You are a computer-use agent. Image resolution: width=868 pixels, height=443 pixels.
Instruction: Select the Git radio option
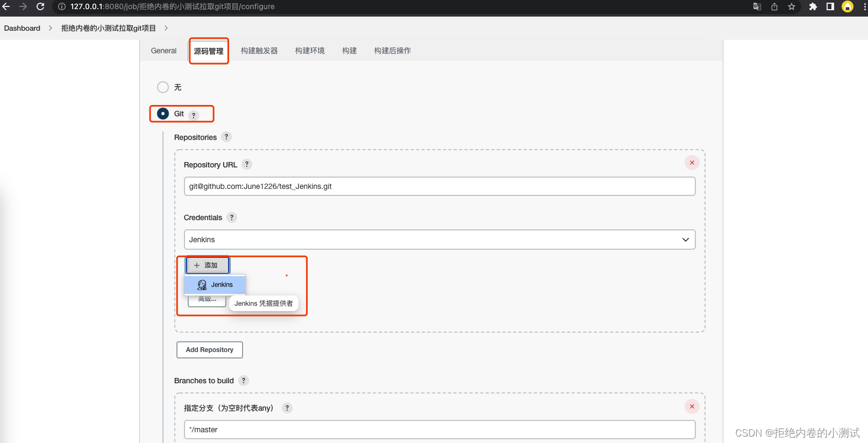[x=163, y=114]
